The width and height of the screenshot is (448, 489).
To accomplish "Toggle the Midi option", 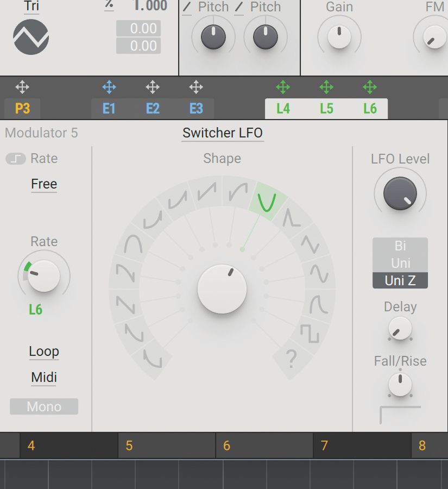I will [43, 377].
